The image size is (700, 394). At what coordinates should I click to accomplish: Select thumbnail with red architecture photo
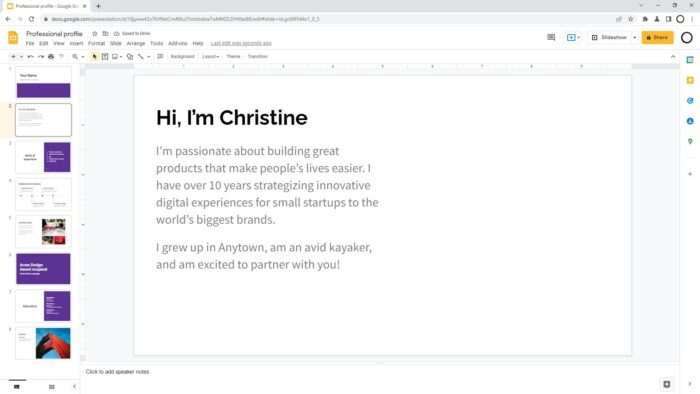pyautogui.click(x=43, y=343)
